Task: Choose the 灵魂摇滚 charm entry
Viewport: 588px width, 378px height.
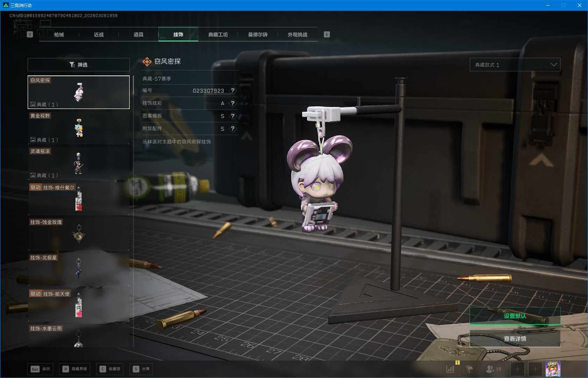Action: pyautogui.click(x=79, y=163)
